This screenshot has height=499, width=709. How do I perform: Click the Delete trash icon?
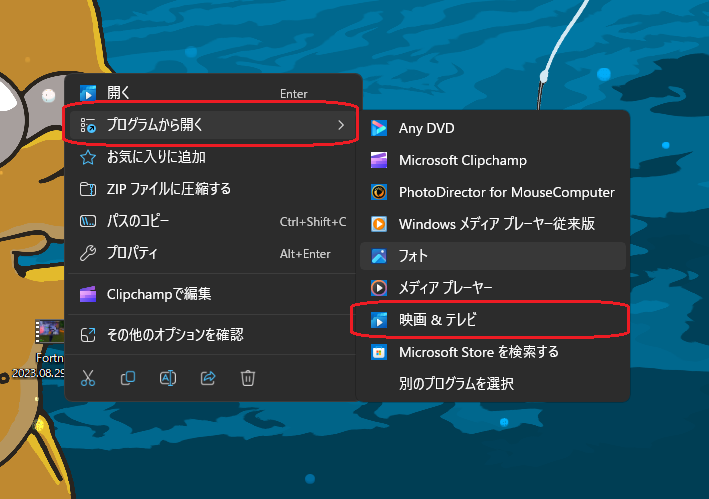pos(248,378)
